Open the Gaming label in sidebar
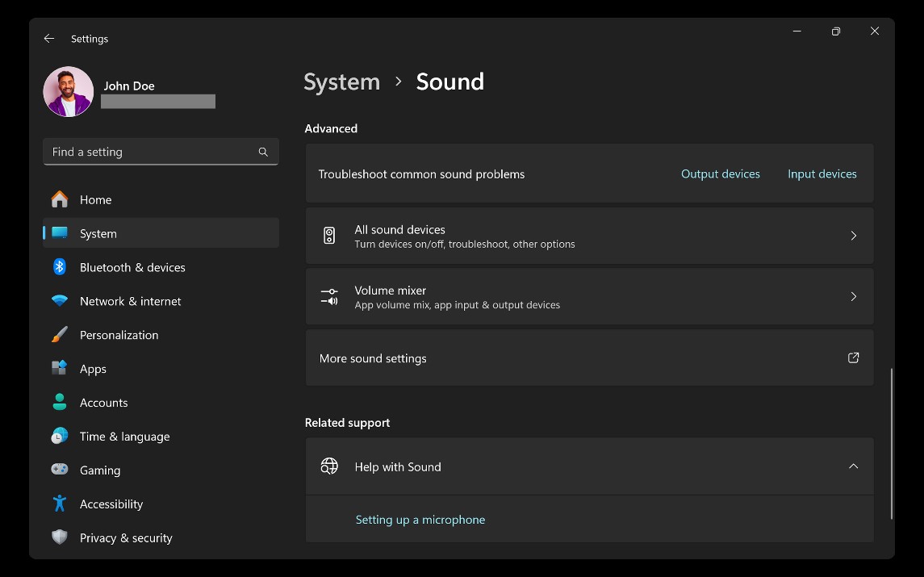 click(100, 470)
